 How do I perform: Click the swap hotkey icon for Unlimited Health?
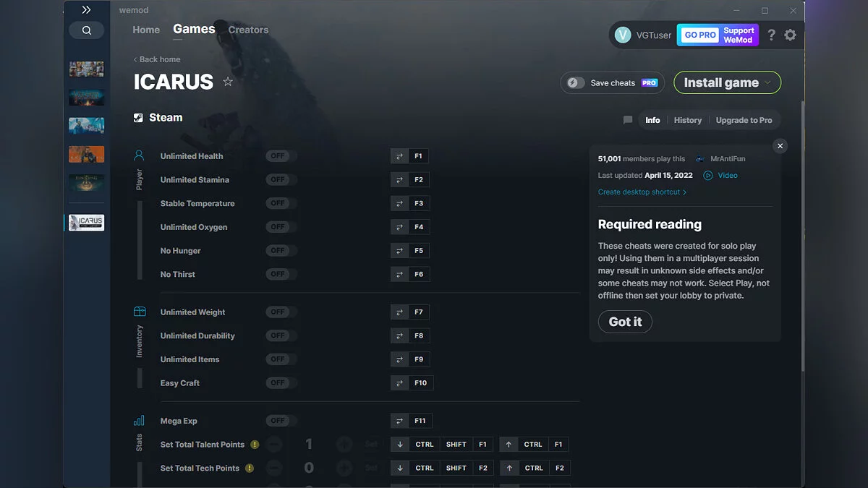pos(399,156)
